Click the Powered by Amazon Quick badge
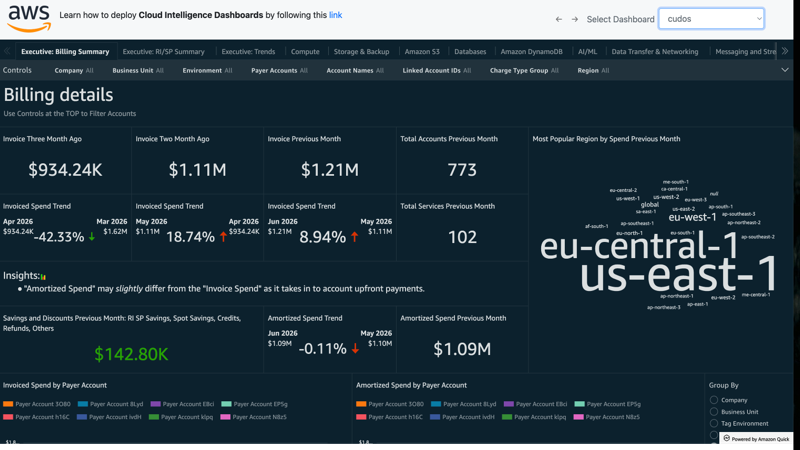 756,439
